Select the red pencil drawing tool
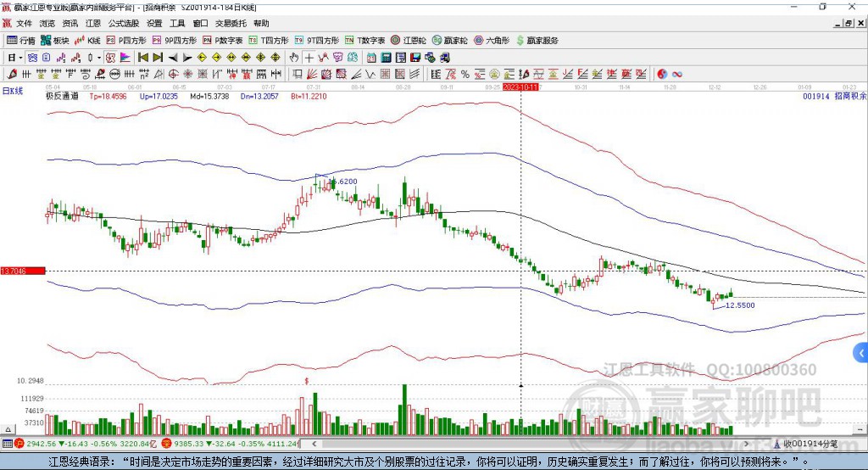Screen dimensions: 868x470 tap(12, 74)
